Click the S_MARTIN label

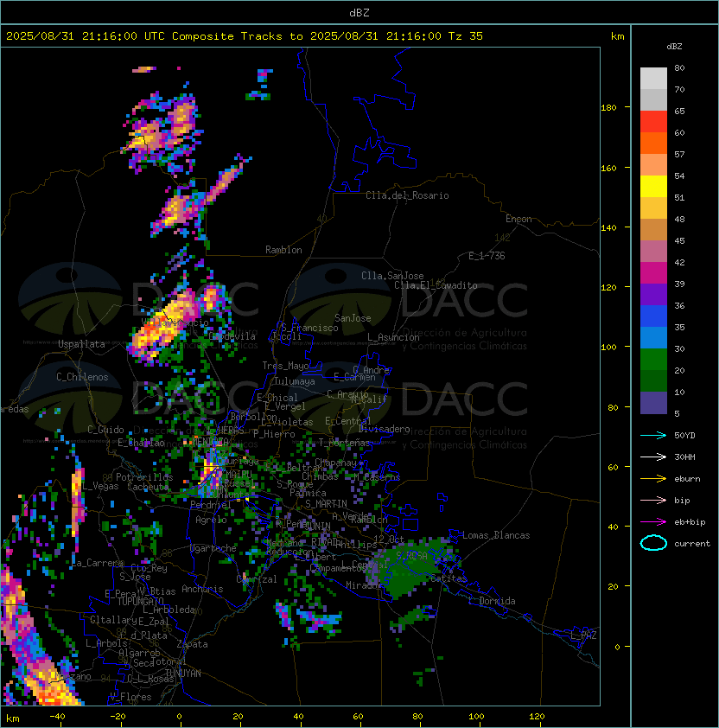(327, 504)
